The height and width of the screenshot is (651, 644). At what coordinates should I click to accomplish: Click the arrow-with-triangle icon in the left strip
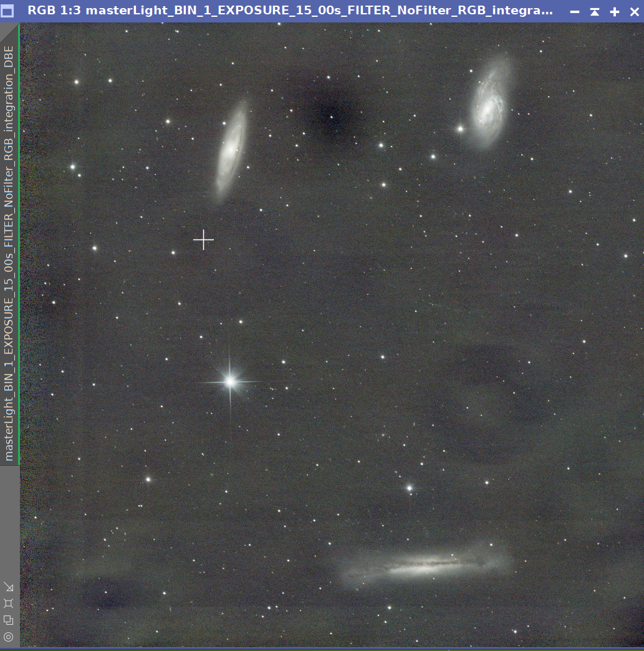point(8,587)
